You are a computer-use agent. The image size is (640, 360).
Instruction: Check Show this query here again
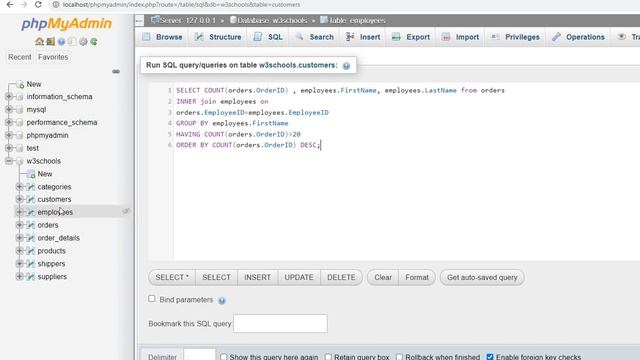tap(224, 357)
